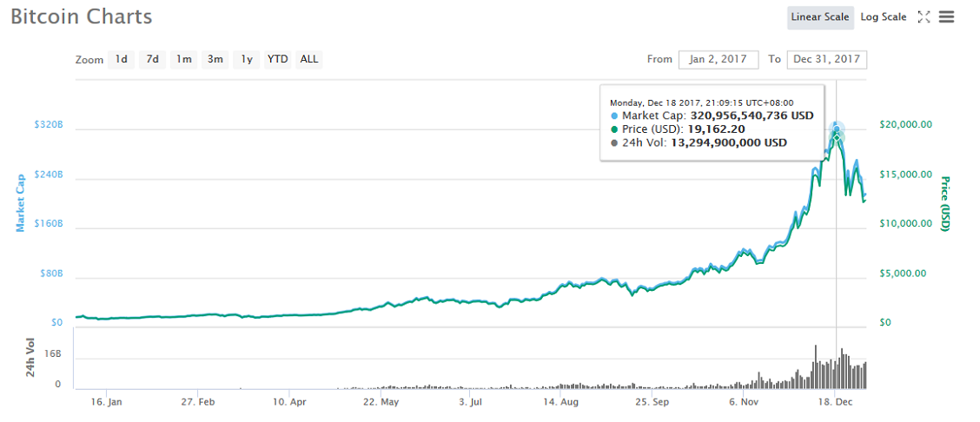This screenshot has height=422, width=980.
Task: Click the highlighted Dec 18 peak marker
Action: [x=837, y=129]
